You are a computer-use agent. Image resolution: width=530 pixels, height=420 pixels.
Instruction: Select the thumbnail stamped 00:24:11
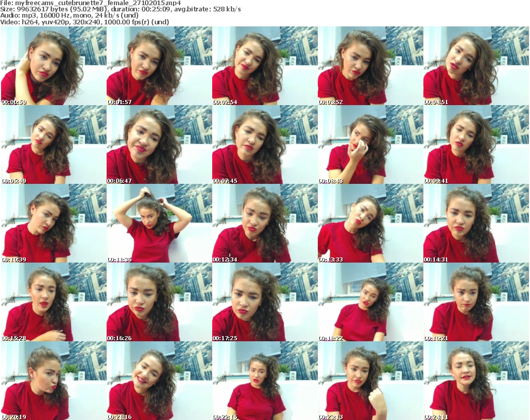[x=476, y=381]
